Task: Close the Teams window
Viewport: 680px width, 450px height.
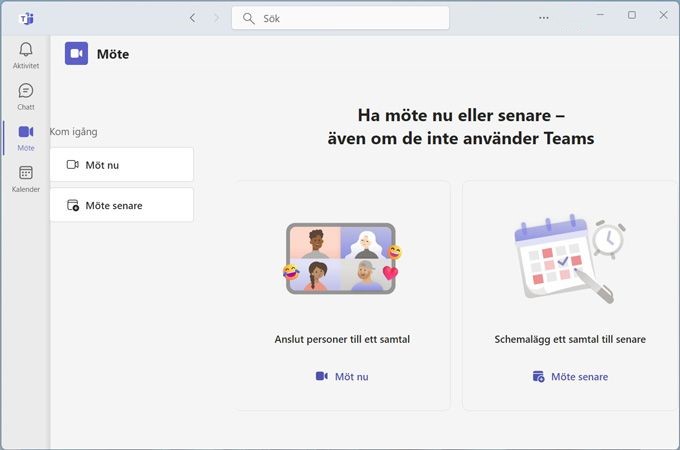Action: click(x=664, y=15)
